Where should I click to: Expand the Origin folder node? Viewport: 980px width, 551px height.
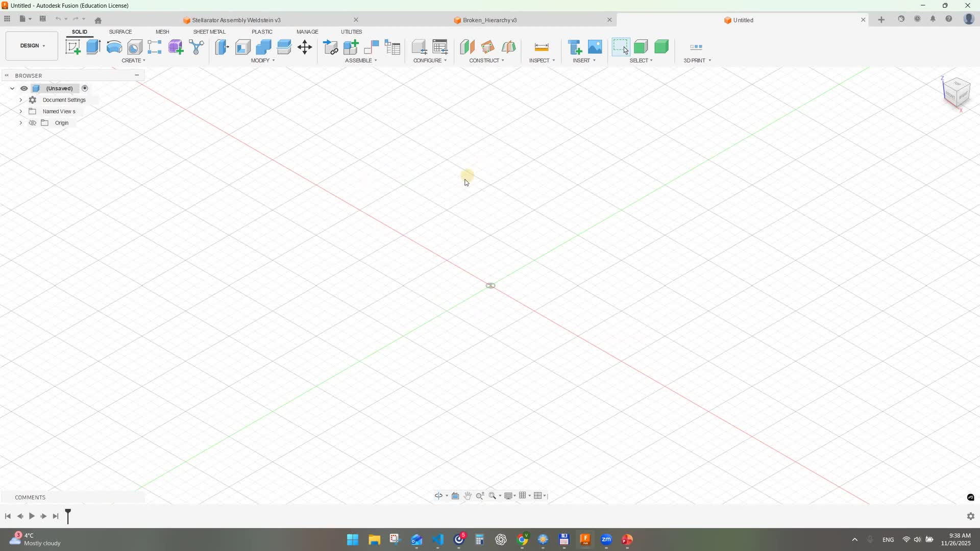pyautogui.click(x=21, y=123)
